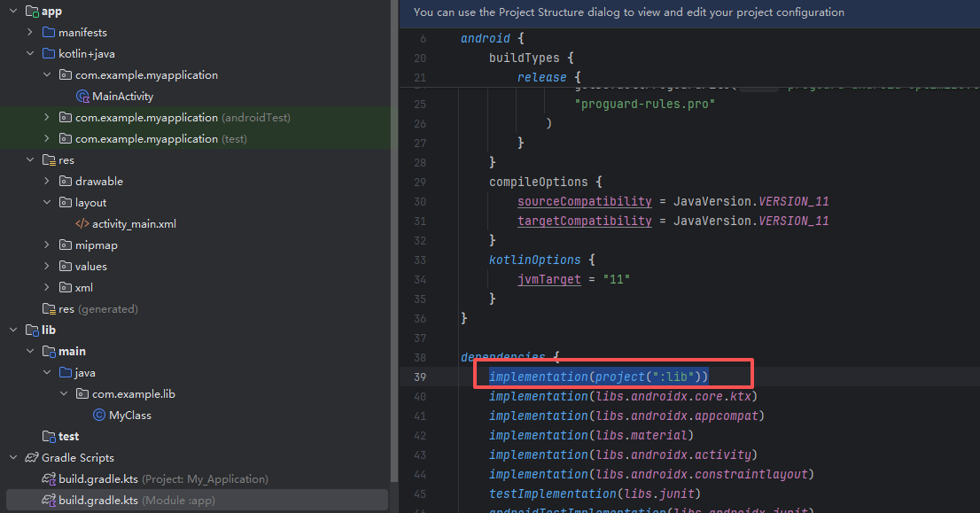This screenshot has width=980, height=513.
Task: Click the mipmap folder icon
Action: coord(65,245)
